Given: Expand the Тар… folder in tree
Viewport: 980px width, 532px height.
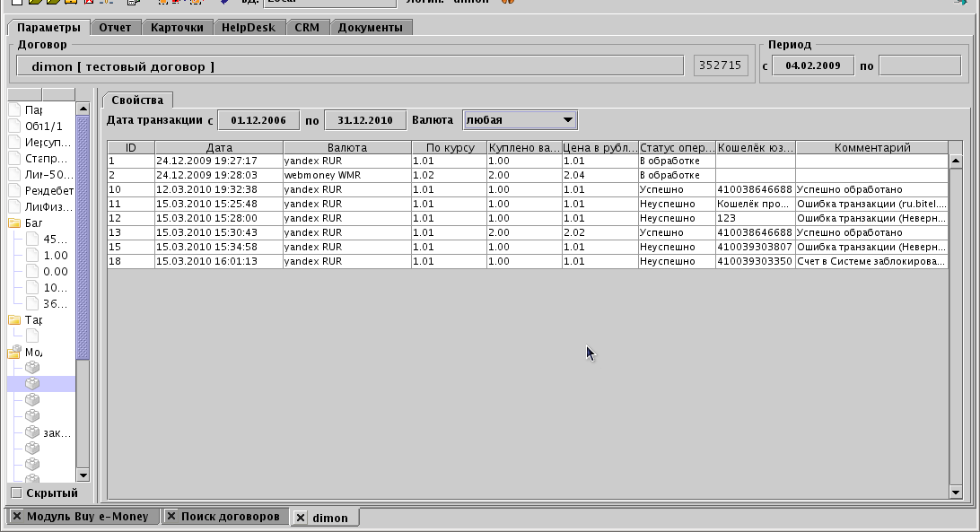Looking at the screenshot, I should tap(15, 319).
